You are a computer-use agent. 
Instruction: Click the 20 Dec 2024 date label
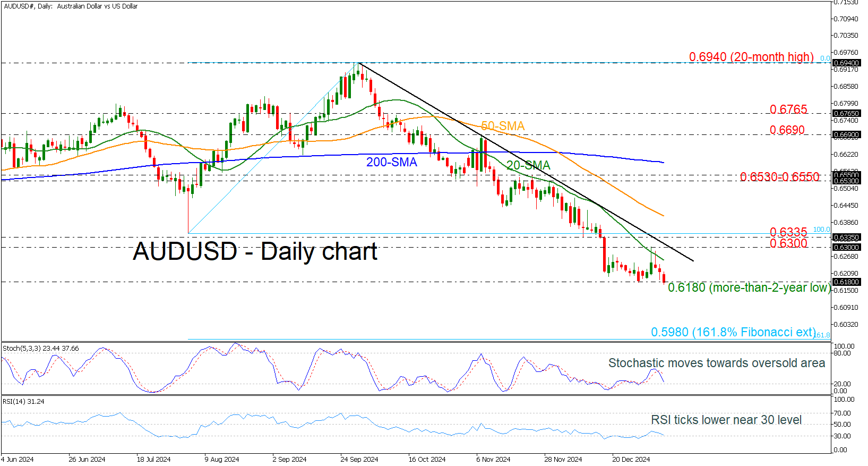tap(631, 460)
